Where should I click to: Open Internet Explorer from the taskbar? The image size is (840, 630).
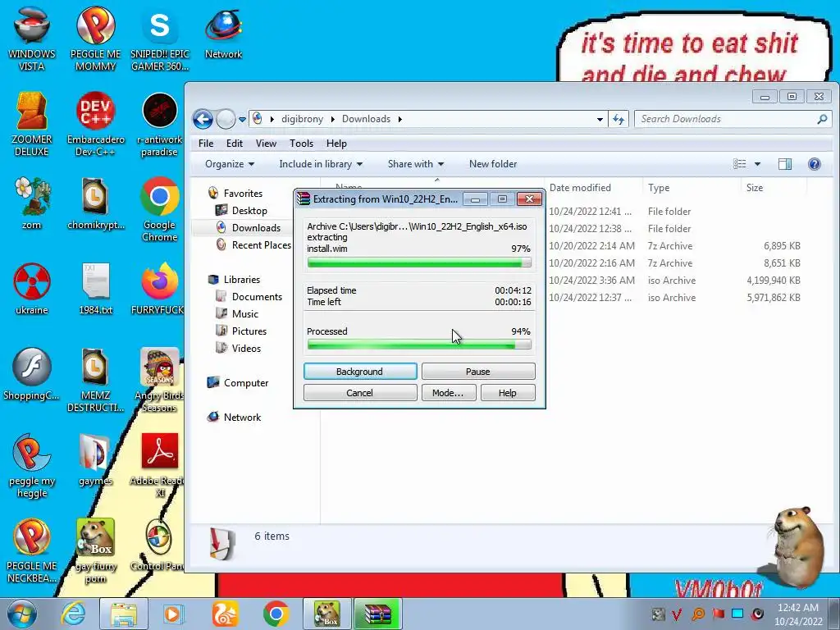pos(73,614)
